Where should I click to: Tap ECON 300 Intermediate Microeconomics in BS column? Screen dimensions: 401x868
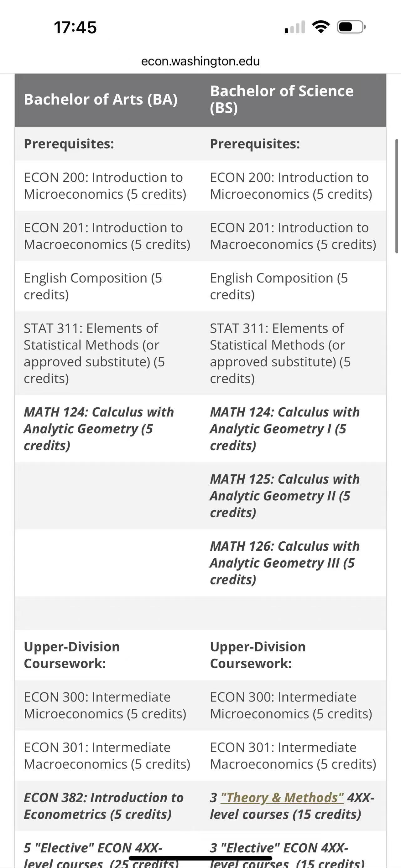291,705
